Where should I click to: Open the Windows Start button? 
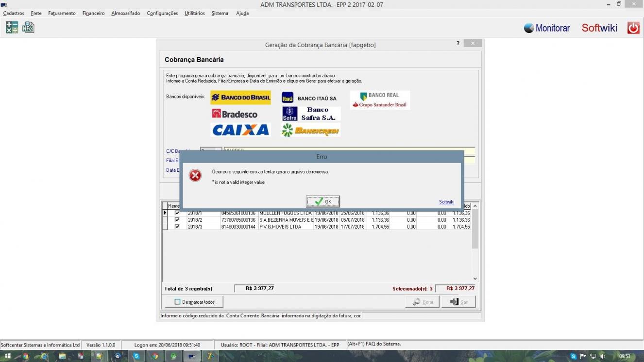(7, 356)
